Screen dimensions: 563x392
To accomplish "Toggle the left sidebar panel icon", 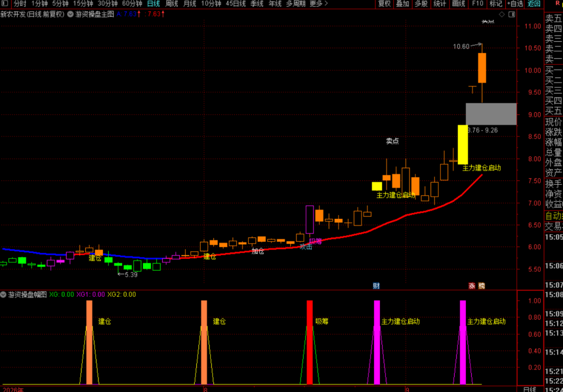I will (x=4, y=4).
